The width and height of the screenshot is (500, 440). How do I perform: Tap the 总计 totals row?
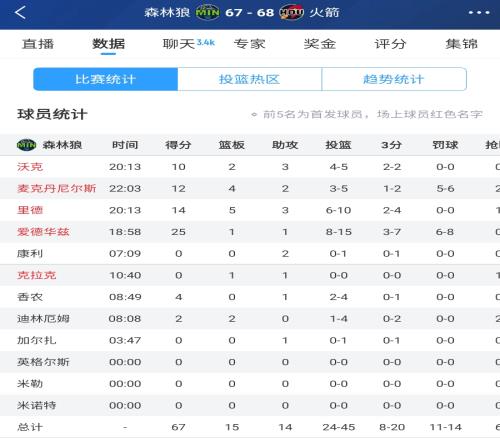[250, 427]
